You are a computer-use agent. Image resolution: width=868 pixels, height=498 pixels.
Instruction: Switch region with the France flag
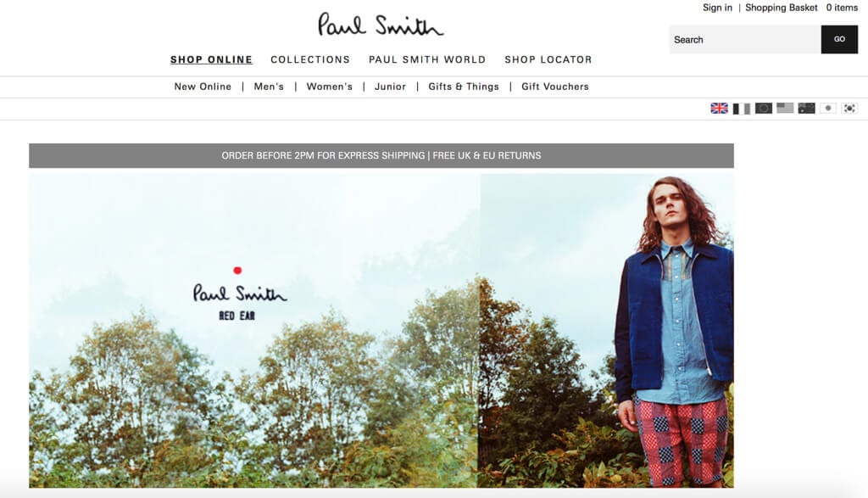(741, 108)
